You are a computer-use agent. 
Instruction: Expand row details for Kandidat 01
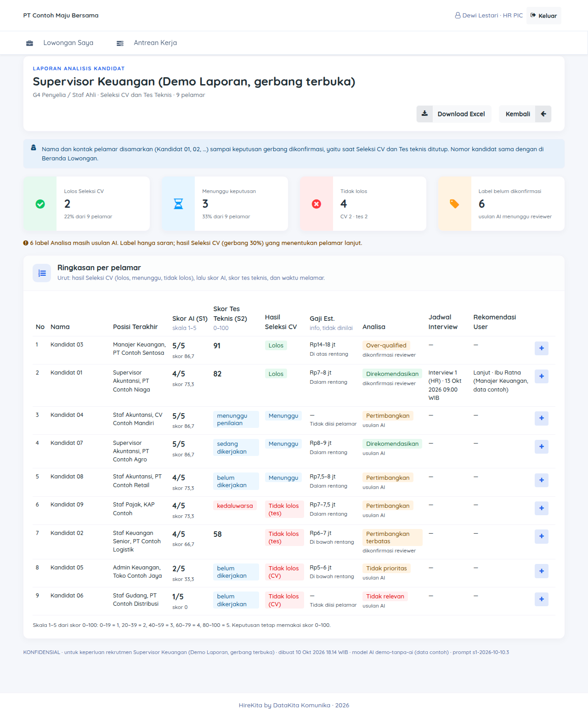click(542, 376)
